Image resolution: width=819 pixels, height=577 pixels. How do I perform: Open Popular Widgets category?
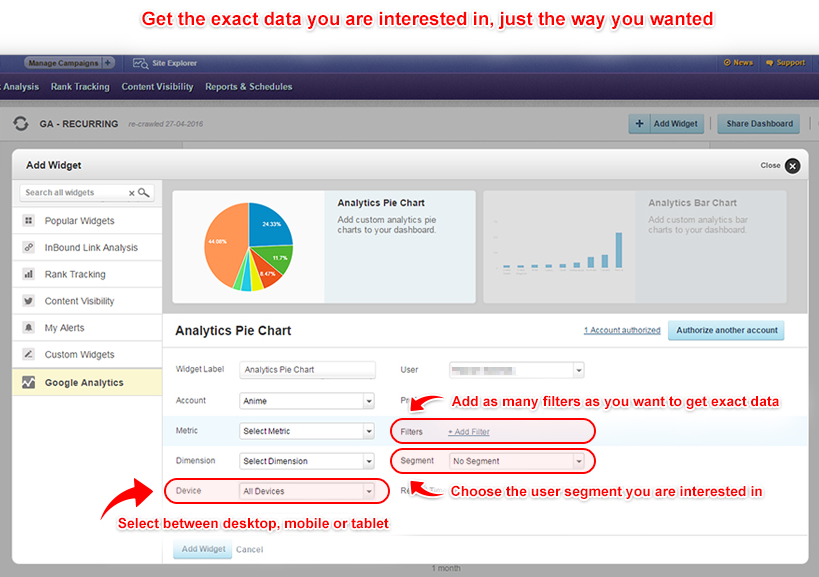[x=87, y=221]
